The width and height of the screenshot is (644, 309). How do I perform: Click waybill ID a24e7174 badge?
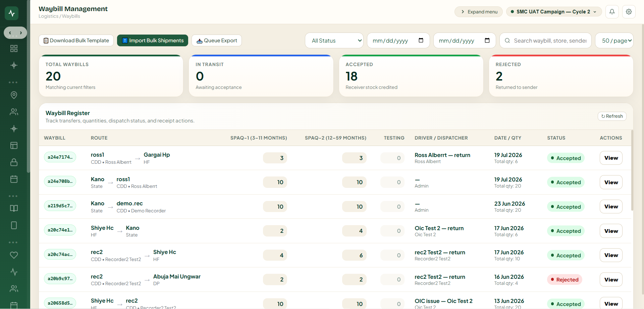[x=60, y=157]
